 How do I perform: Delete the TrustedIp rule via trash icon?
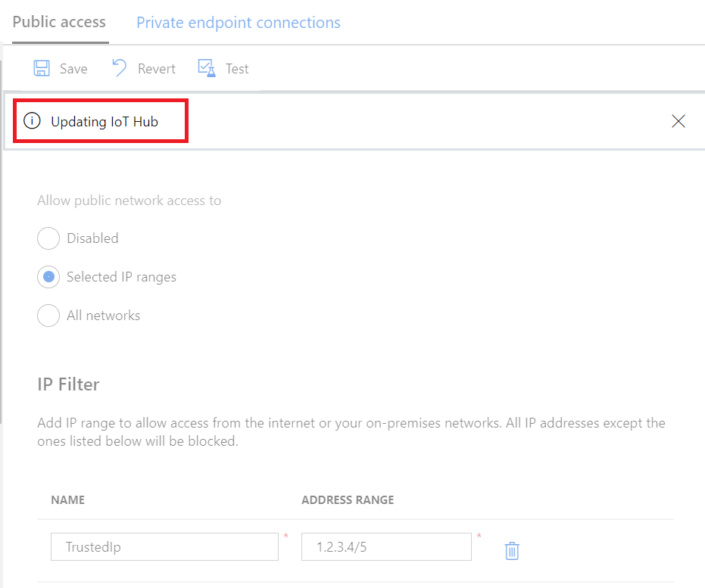click(x=512, y=550)
